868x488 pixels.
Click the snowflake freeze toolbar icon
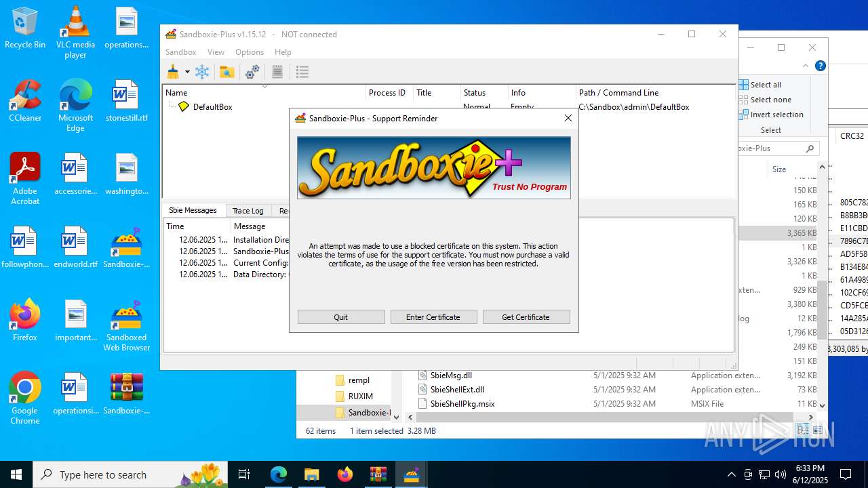coord(202,72)
